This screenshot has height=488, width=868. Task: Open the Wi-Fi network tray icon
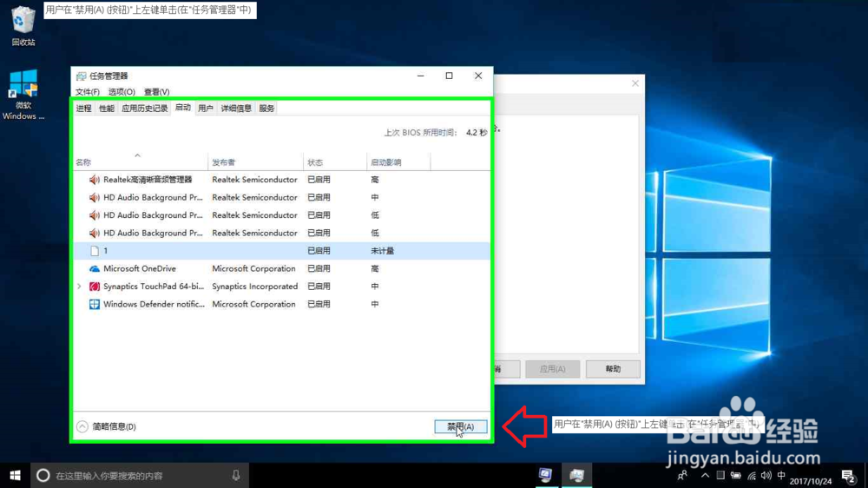point(751,475)
